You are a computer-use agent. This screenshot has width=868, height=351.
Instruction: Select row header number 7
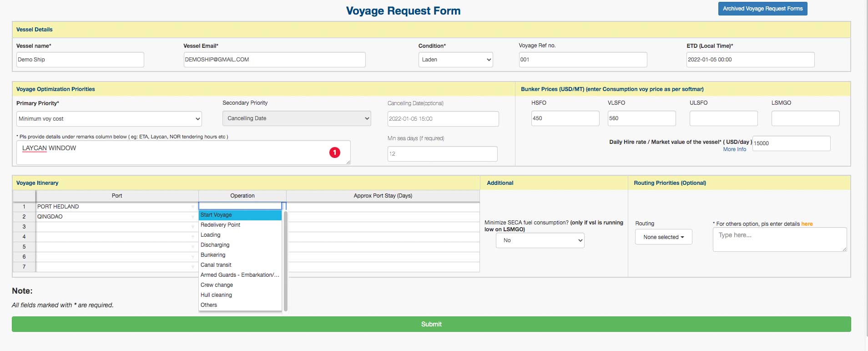tap(24, 267)
